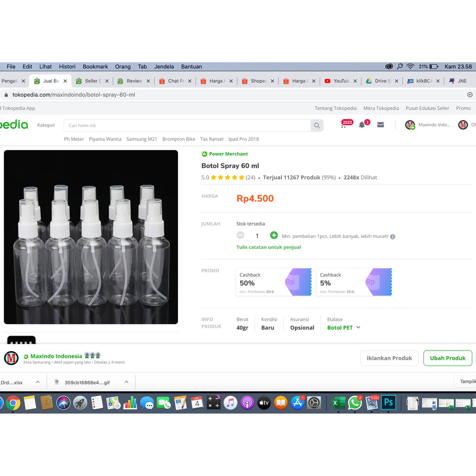Open the notifications bell
Screen dimensions: 476x476
(362, 125)
